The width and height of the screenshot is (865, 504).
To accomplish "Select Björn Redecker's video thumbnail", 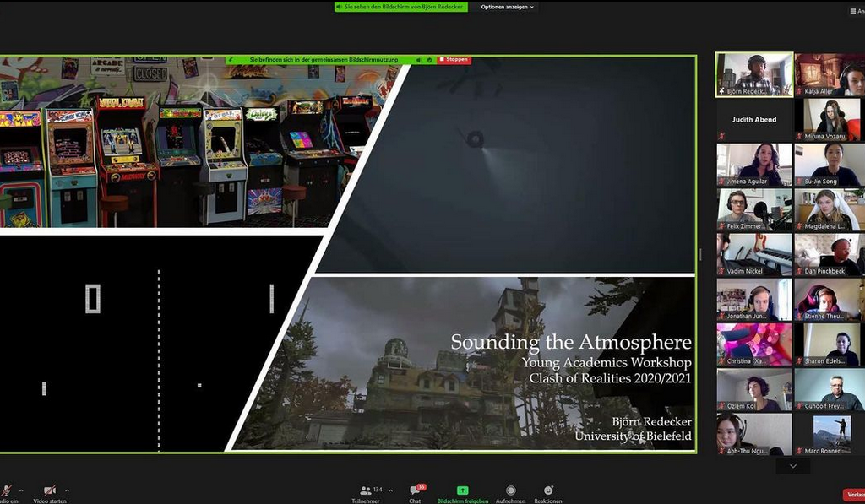I will click(754, 74).
